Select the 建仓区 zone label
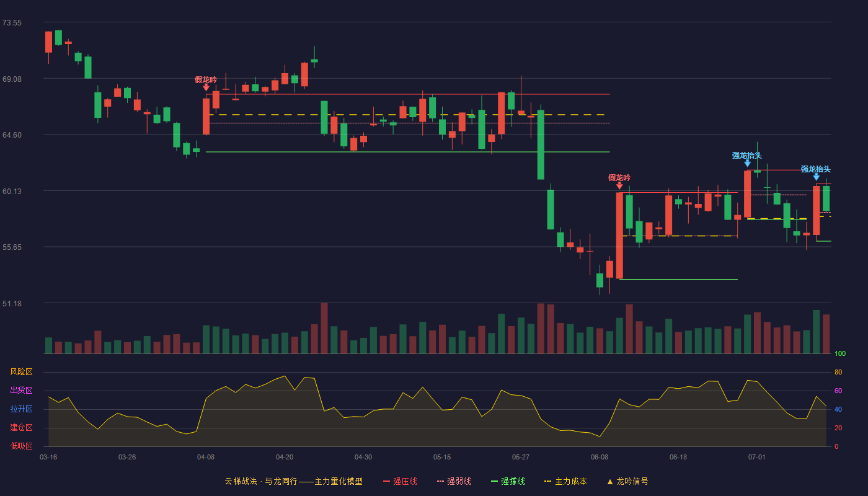The height and width of the screenshot is (496, 868). coord(21,428)
